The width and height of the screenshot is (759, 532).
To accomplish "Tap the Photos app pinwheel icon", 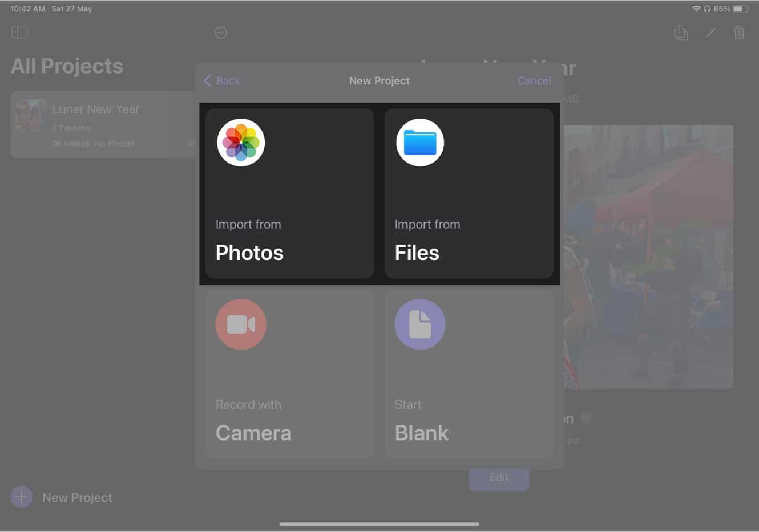I will tap(241, 143).
